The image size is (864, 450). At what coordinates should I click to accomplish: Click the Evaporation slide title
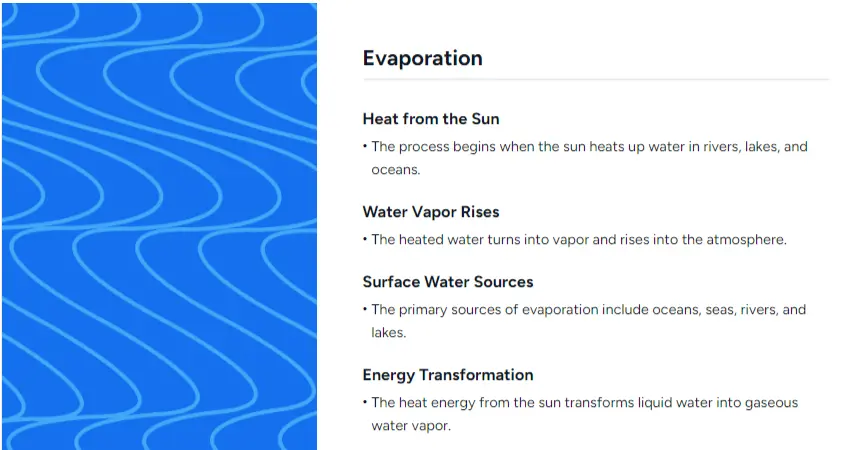pos(422,58)
